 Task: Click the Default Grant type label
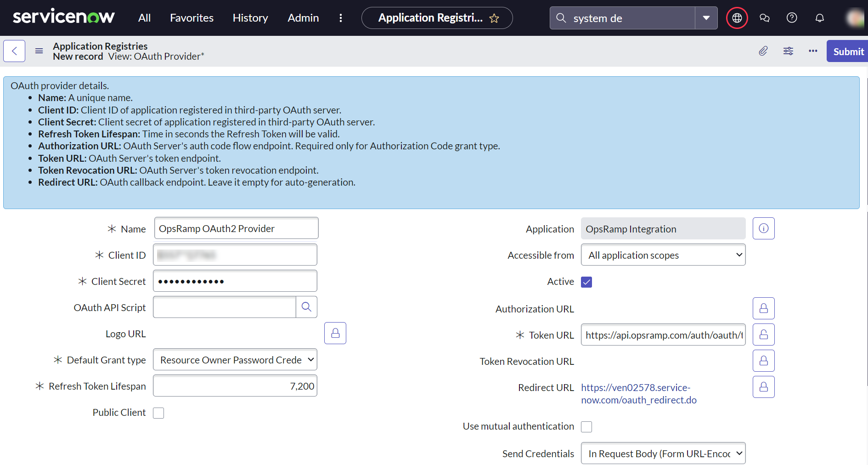point(106,360)
